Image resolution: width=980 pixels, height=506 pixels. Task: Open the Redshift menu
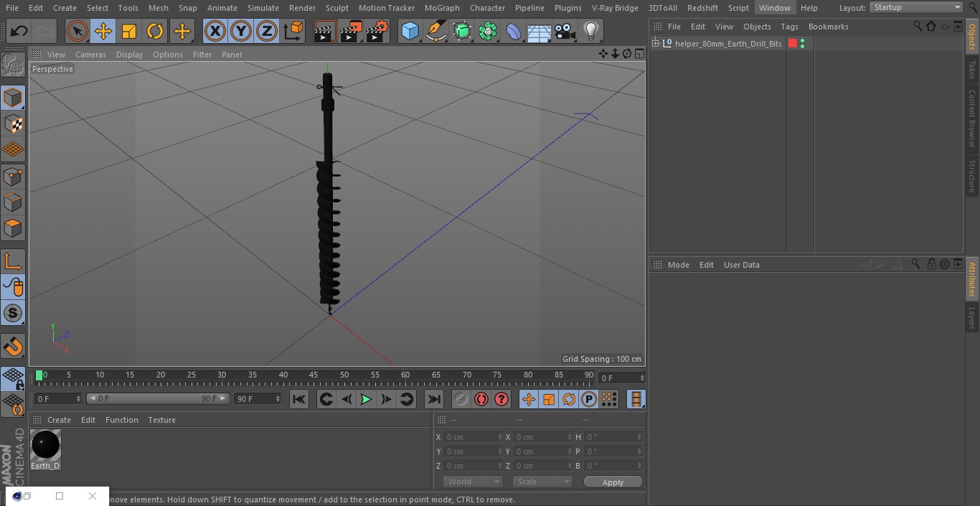tap(702, 8)
